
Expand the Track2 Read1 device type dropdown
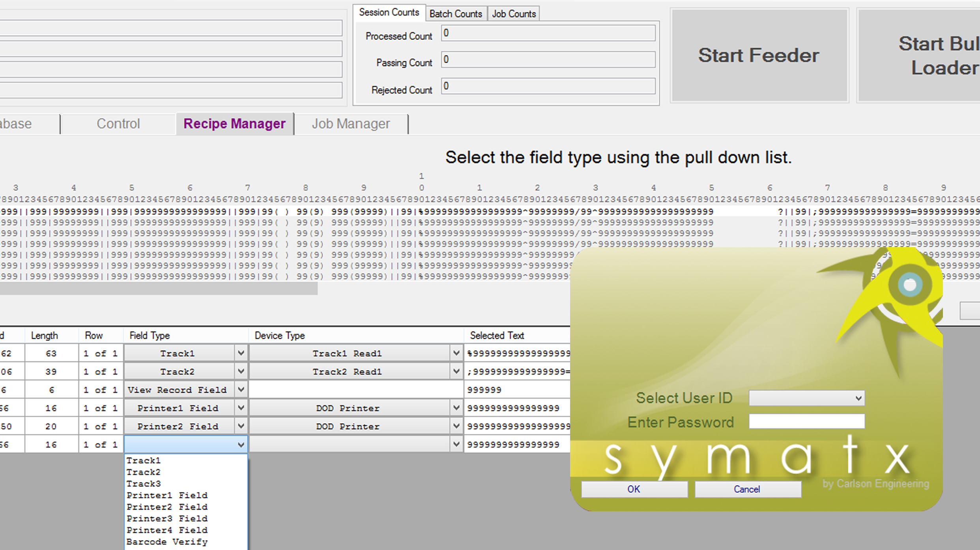click(456, 372)
